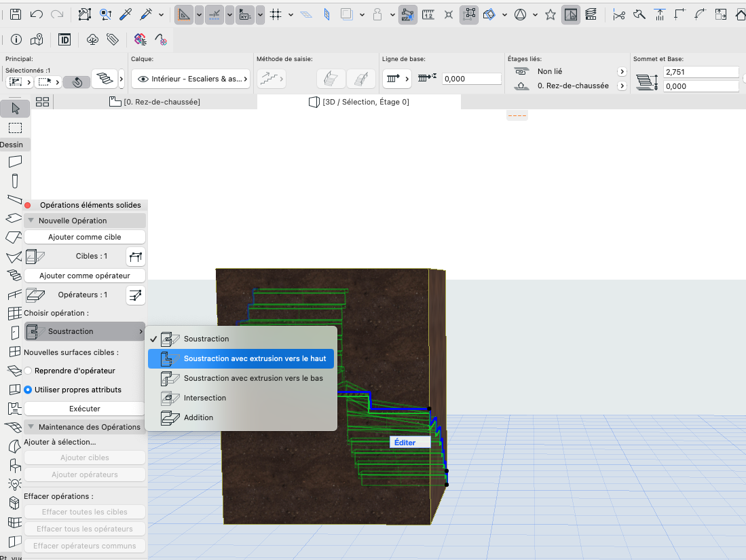Collapse the Nouvelle Opération section
Viewport: 746px width, 560px height.
click(x=31, y=221)
